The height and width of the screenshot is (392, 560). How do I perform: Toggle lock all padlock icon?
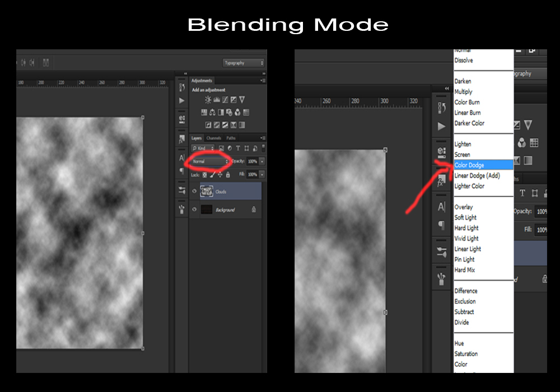point(228,175)
